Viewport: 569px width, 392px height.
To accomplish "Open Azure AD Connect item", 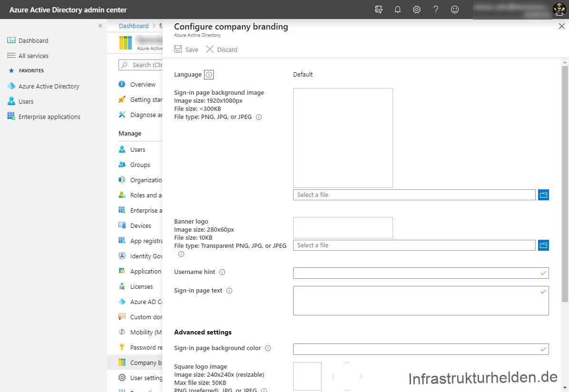I will [x=140, y=302].
